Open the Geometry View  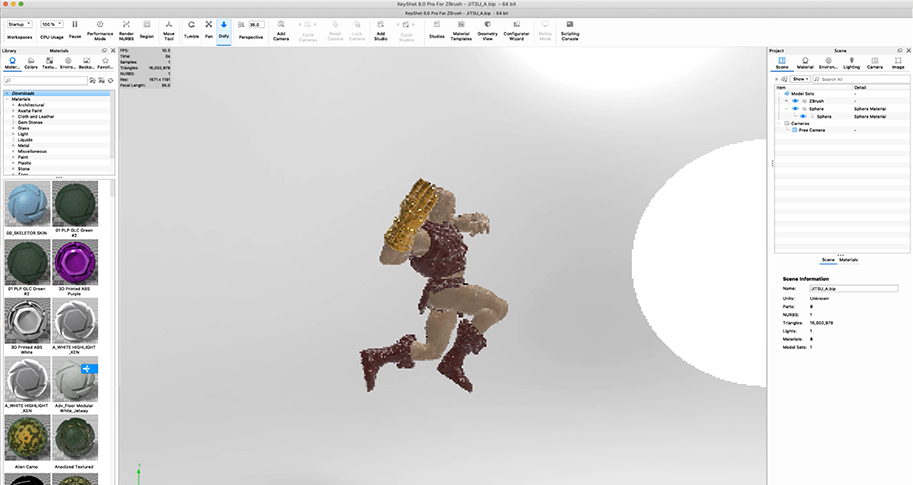pyautogui.click(x=487, y=30)
